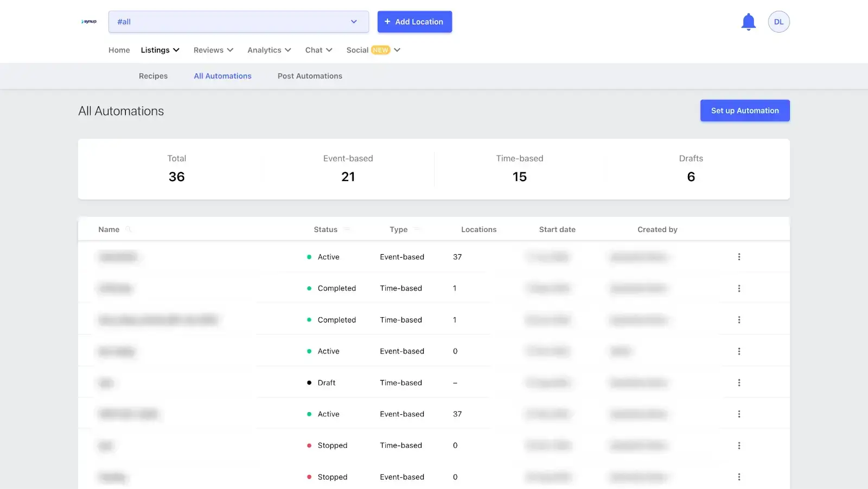Viewport: 868px width, 489px height.
Task: Click the search icon beside Name header
Action: click(129, 229)
